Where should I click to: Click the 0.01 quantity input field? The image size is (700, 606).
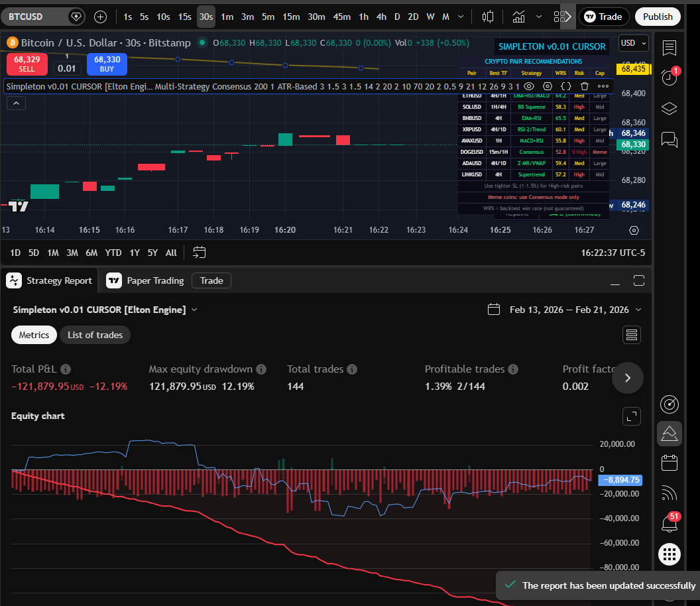point(67,68)
